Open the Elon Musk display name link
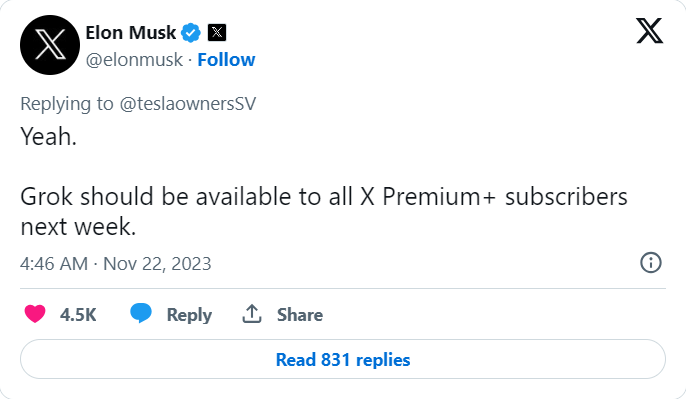686x409 pixels. click(x=130, y=32)
